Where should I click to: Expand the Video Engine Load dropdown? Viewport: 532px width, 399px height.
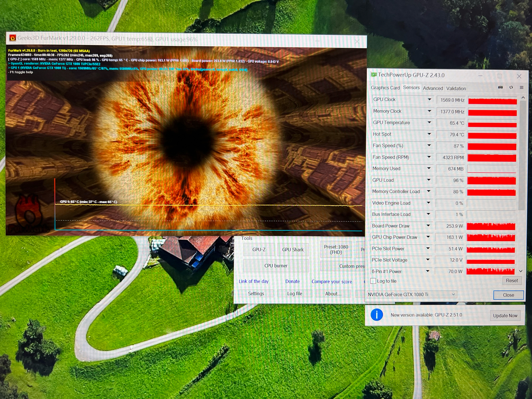click(x=429, y=203)
